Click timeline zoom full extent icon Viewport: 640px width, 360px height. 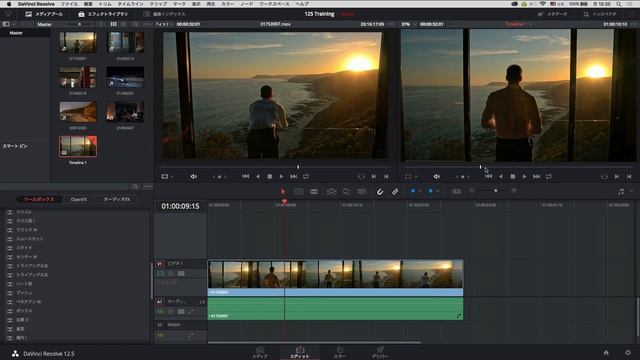tap(456, 191)
